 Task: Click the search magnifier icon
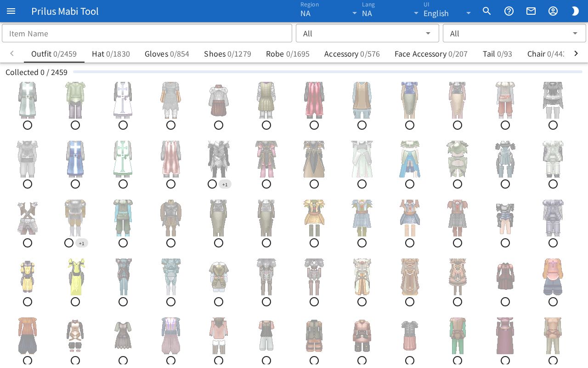(x=487, y=11)
